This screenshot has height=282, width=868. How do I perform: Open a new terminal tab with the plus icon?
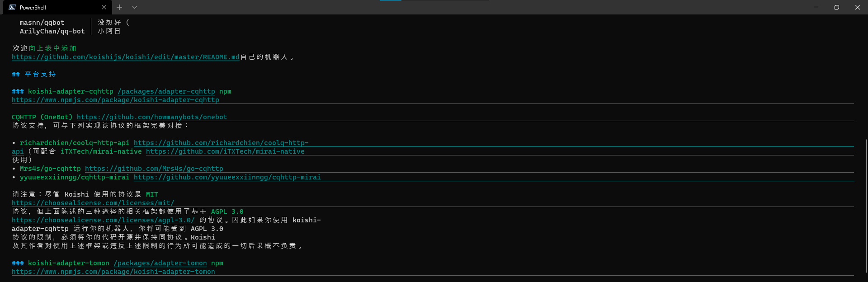(119, 7)
